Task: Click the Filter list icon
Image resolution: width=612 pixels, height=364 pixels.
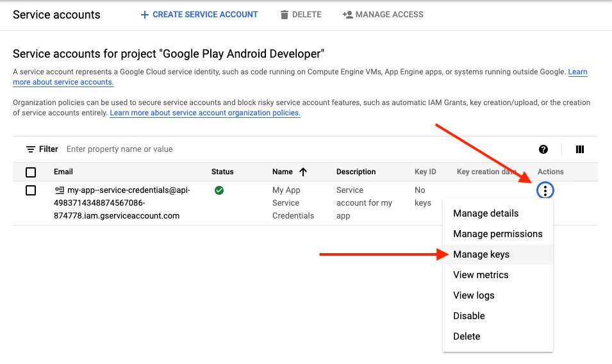Action: 31,149
